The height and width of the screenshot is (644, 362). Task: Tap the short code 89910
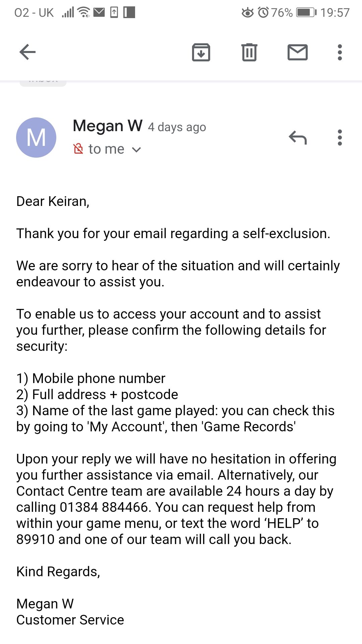[35, 539]
